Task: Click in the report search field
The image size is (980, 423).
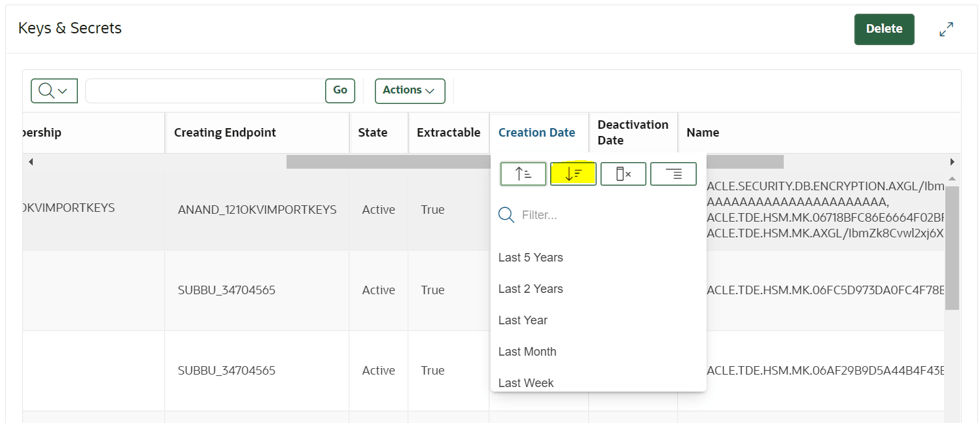Action: tap(205, 91)
